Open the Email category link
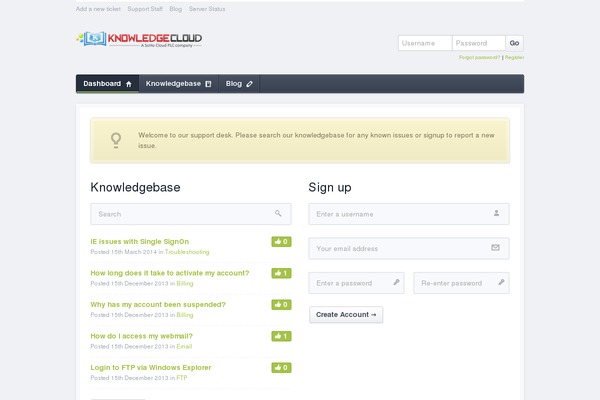 tap(184, 346)
